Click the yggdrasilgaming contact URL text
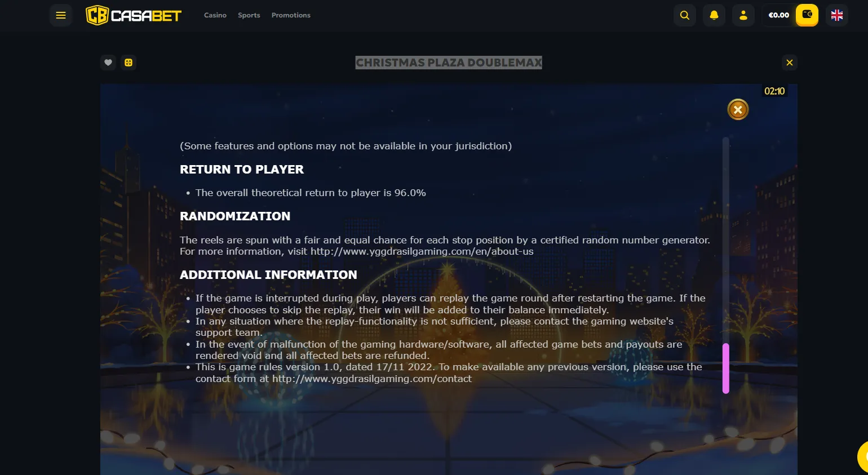The image size is (868, 475). click(x=372, y=379)
